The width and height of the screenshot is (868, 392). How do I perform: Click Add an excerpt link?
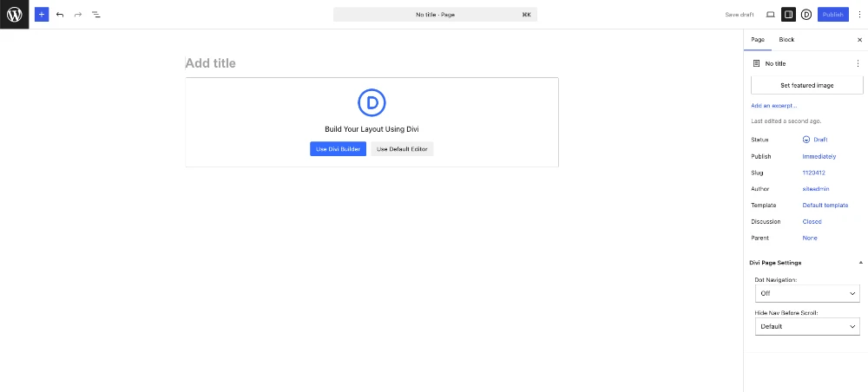coord(773,106)
